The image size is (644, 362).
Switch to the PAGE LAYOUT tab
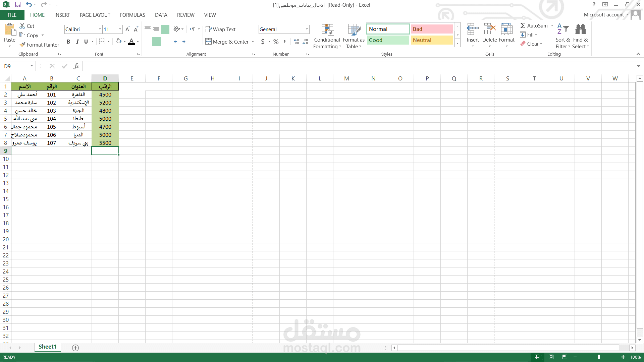[x=95, y=15]
